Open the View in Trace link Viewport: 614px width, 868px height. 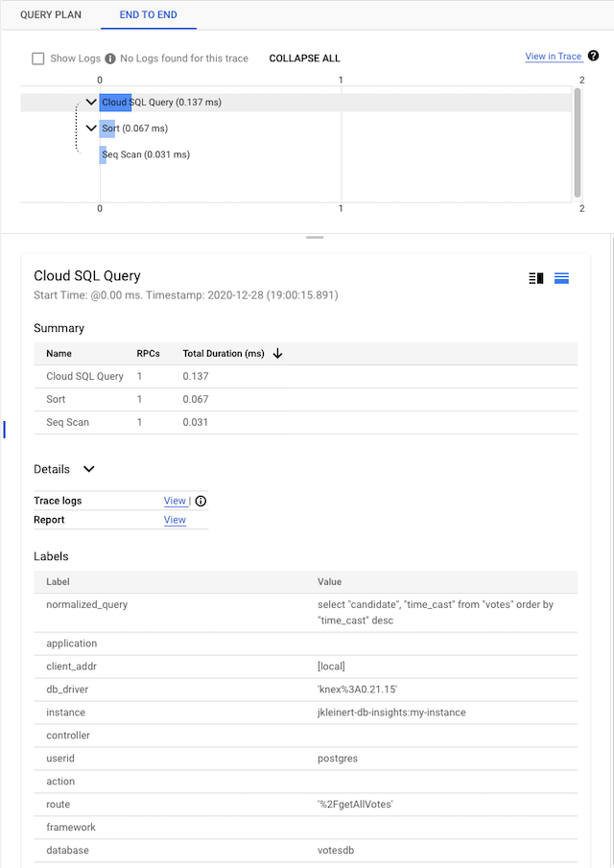click(553, 57)
